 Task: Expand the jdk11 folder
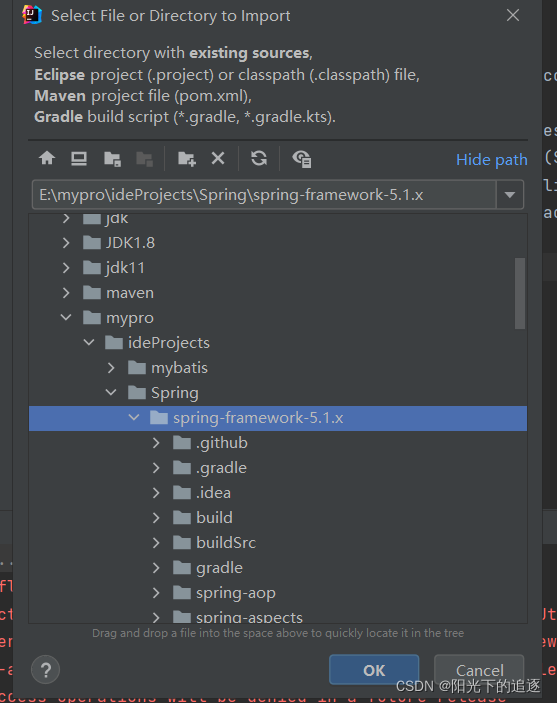click(x=66, y=268)
